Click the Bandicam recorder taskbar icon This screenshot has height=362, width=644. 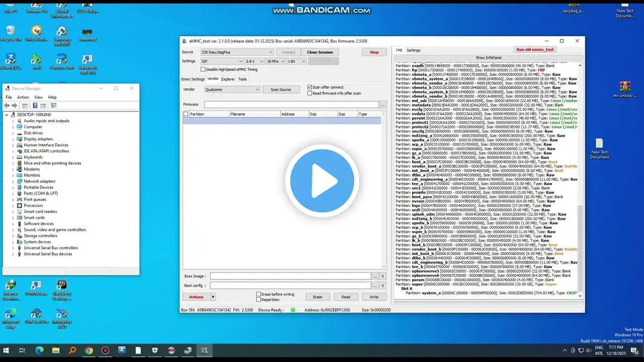pos(105,350)
